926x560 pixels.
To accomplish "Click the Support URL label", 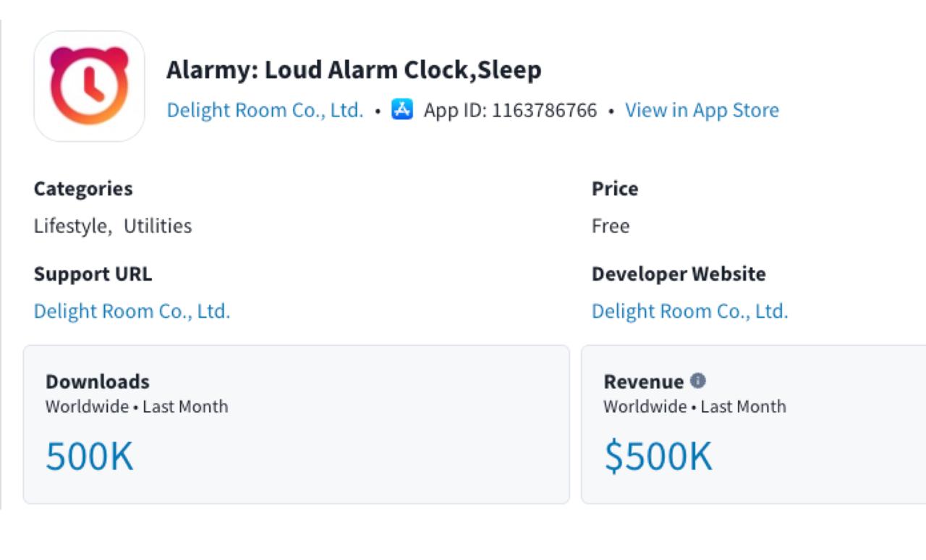I will 93,274.
